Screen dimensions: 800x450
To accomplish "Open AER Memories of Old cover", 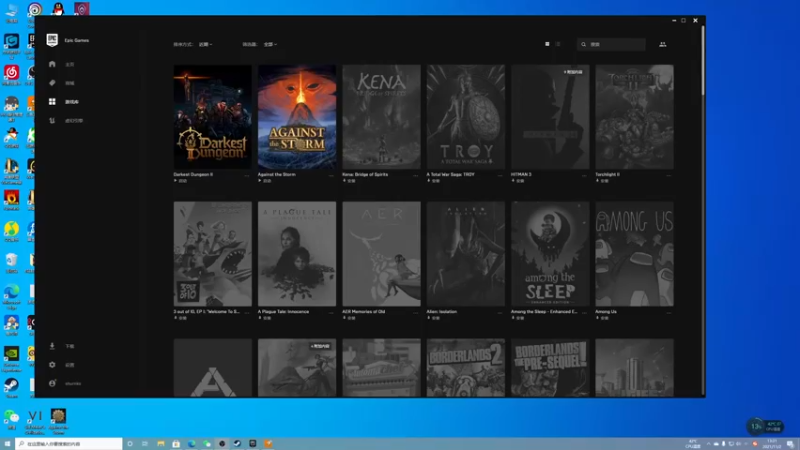I will 382,254.
